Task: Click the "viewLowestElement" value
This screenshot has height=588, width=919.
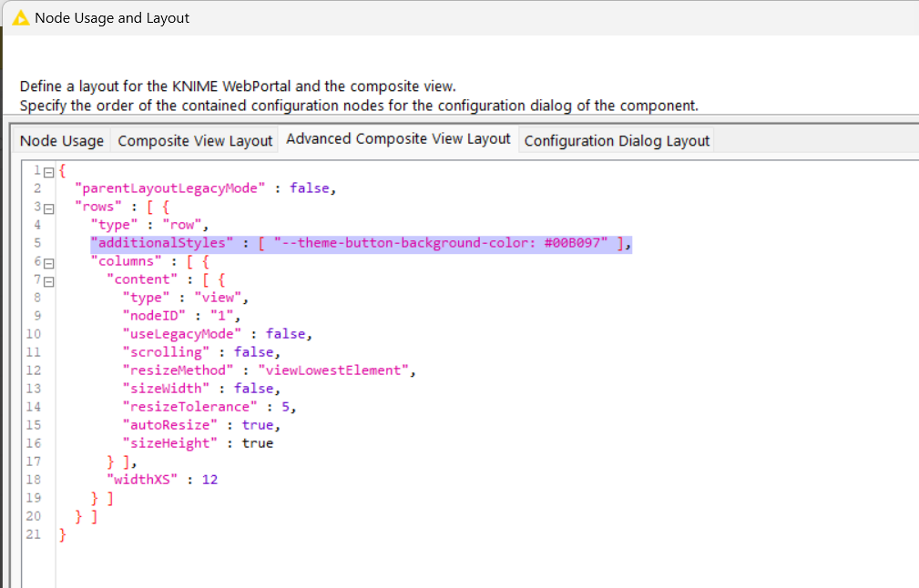Action: pyautogui.click(x=333, y=370)
